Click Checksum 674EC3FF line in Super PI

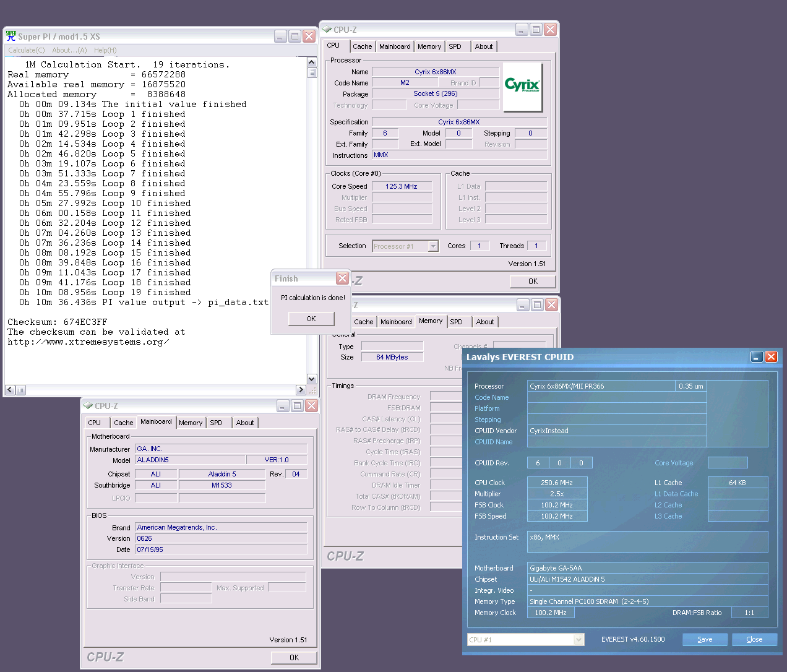57,322
